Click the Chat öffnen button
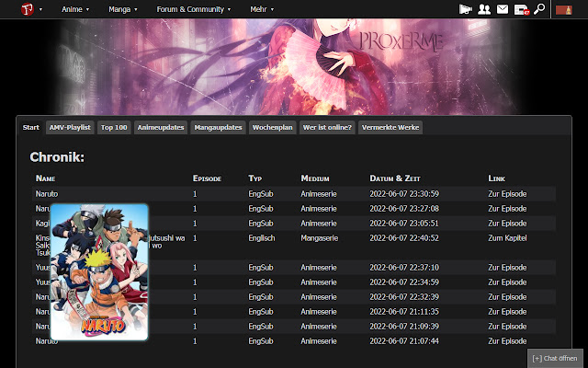 click(555, 358)
